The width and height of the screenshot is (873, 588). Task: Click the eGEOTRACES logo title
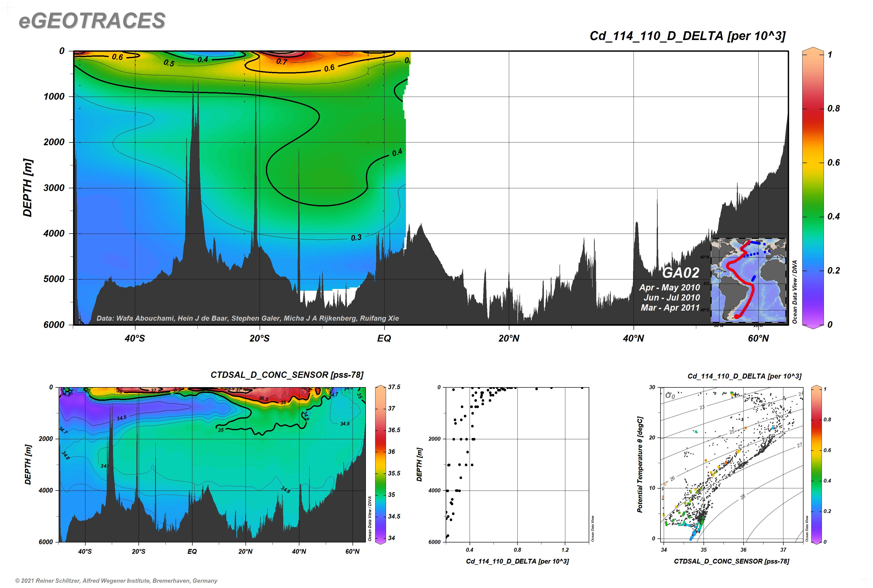[92, 21]
